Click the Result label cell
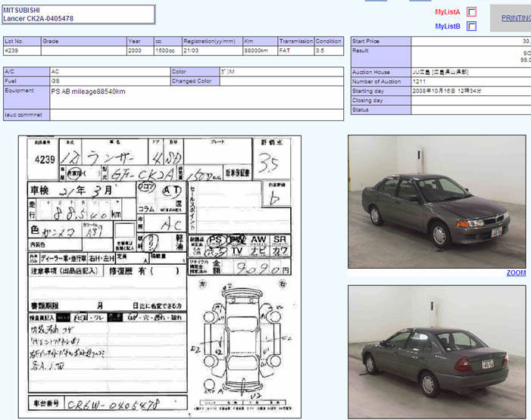This screenshot has width=531, height=420. coord(381,57)
